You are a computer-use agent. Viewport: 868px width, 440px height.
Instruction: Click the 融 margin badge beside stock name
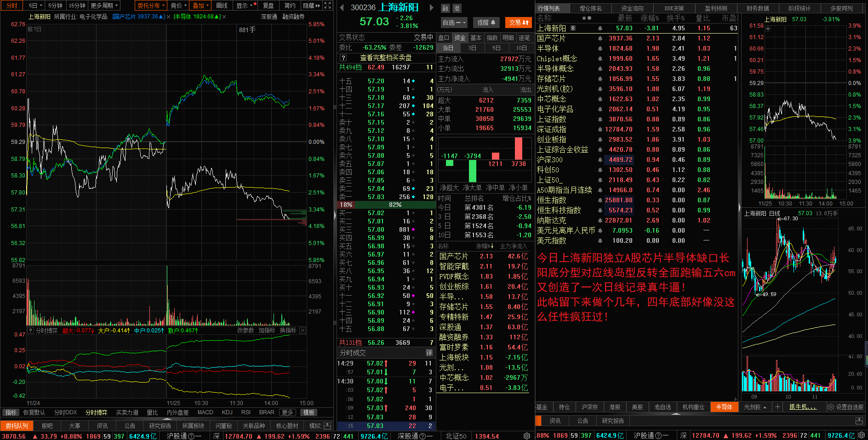click(x=445, y=8)
